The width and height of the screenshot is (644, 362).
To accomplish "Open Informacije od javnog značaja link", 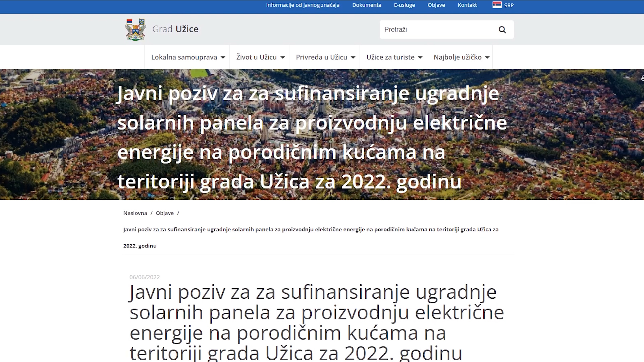I will click(x=303, y=5).
